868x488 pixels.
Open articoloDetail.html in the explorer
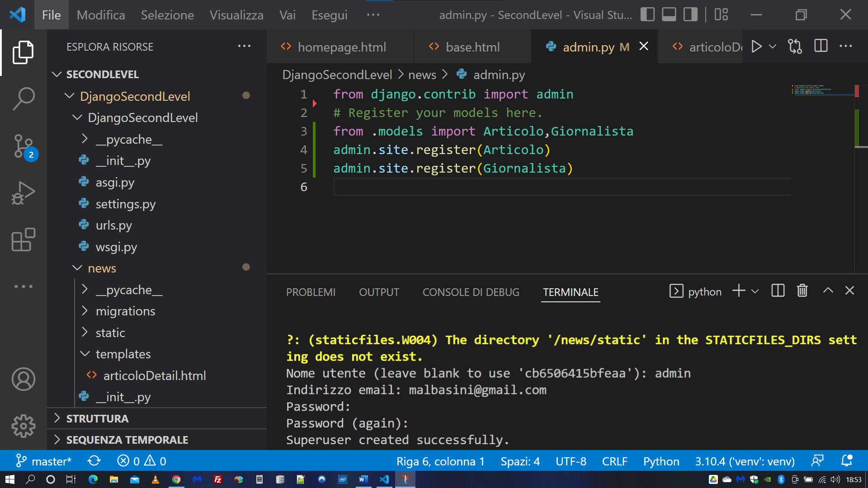pos(156,375)
